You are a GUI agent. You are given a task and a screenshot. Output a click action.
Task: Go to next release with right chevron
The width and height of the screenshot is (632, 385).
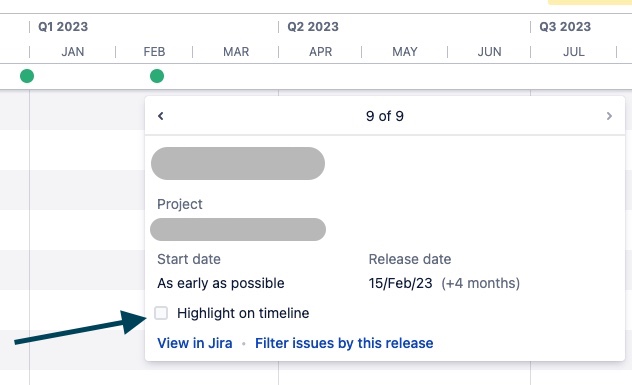point(609,116)
